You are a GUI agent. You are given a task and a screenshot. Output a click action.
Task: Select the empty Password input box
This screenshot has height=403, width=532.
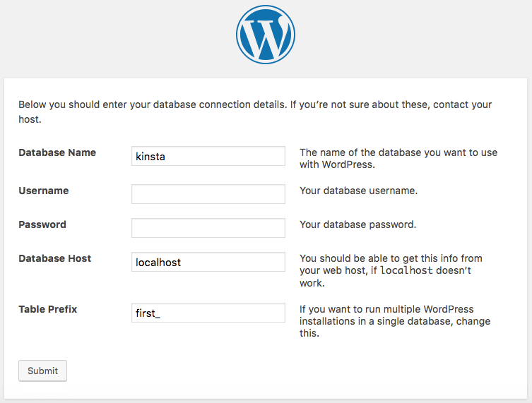(x=208, y=228)
